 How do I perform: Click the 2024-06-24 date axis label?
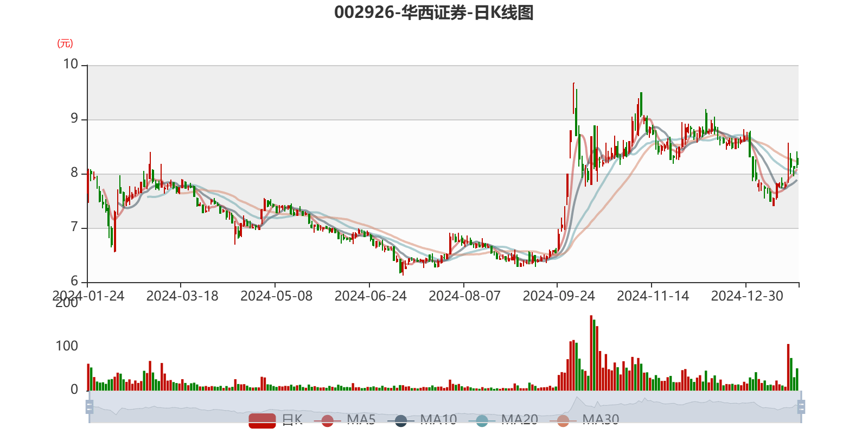(x=371, y=296)
